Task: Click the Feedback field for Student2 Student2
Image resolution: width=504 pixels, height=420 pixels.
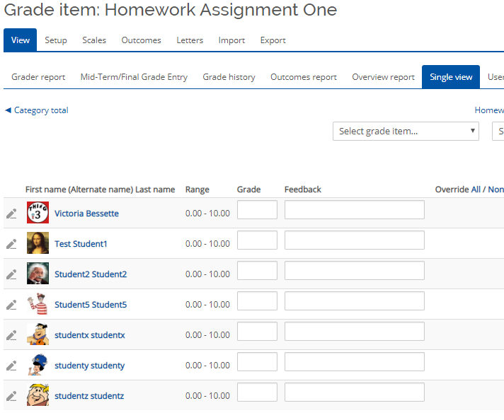Action: pyautogui.click(x=354, y=270)
